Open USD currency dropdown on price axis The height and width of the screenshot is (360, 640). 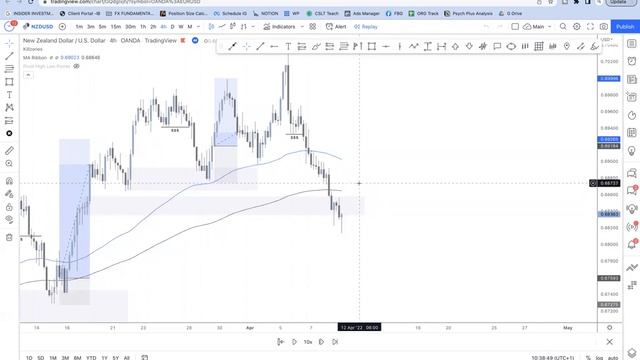(x=607, y=39)
